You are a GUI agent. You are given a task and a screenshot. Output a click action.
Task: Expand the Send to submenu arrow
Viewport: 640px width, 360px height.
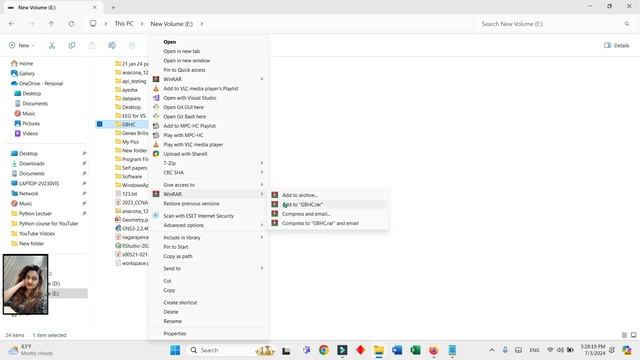(x=262, y=268)
